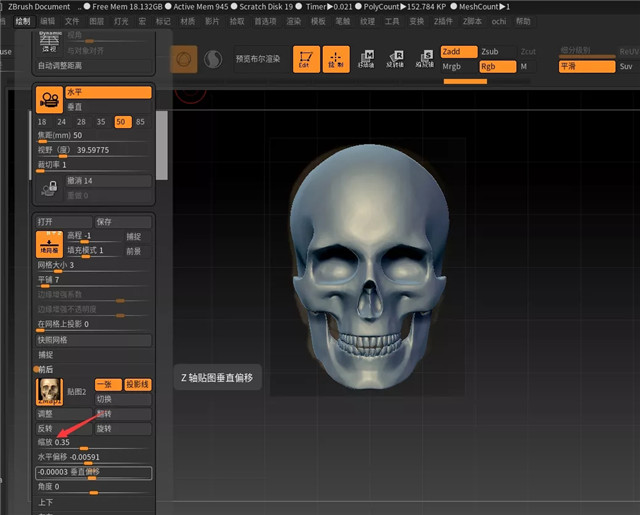This screenshot has width=640, height=515.
Task: Open the 首选项 (Preferences) menu
Action: coord(266,21)
